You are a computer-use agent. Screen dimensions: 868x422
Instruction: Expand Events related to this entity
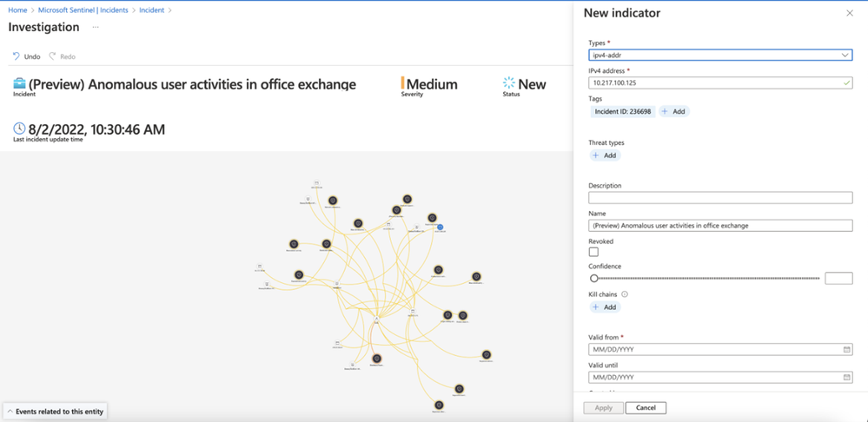coord(55,412)
